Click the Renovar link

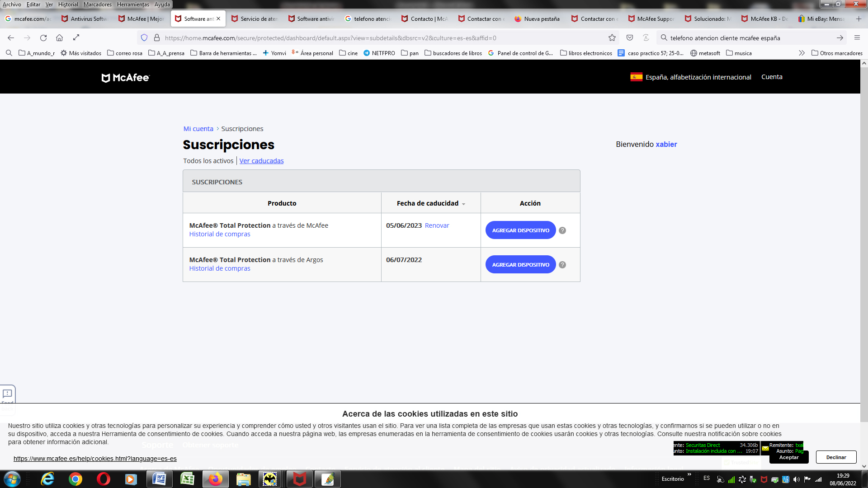(437, 225)
